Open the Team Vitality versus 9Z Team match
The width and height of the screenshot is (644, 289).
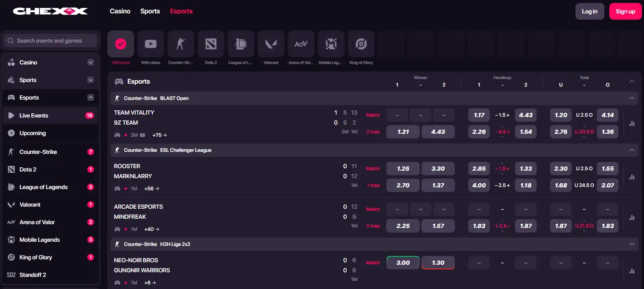click(x=134, y=118)
